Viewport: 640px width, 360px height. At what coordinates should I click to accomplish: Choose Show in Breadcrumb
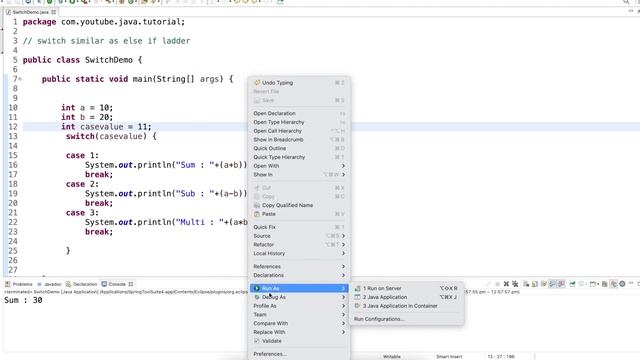[x=299, y=140]
